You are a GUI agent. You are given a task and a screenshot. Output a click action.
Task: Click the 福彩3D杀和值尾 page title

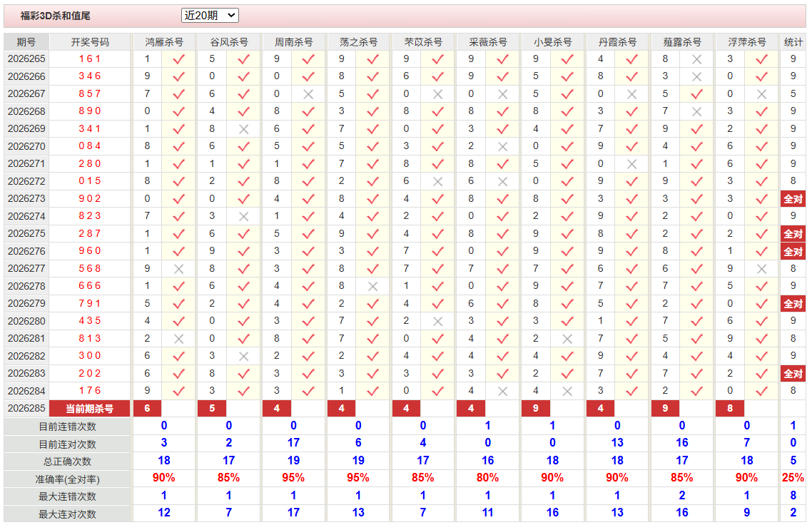56,16
